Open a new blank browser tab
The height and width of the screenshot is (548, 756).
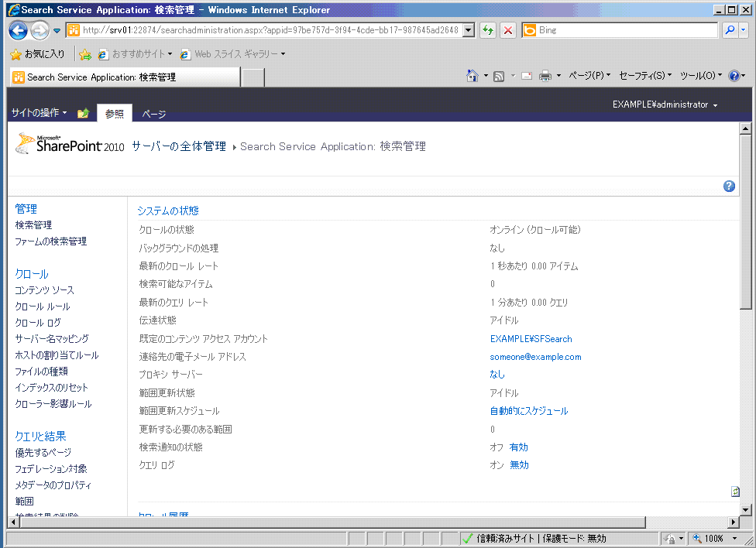coord(253,77)
